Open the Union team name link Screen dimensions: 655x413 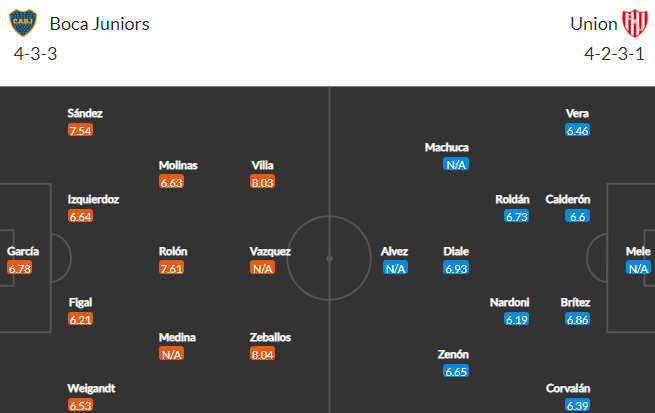(594, 24)
